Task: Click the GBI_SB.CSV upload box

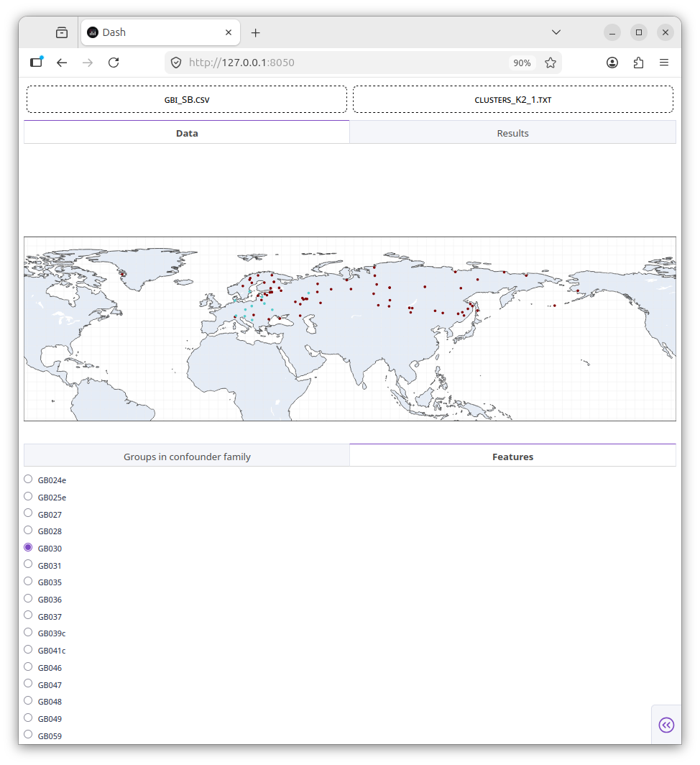Action: click(x=187, y=99)
